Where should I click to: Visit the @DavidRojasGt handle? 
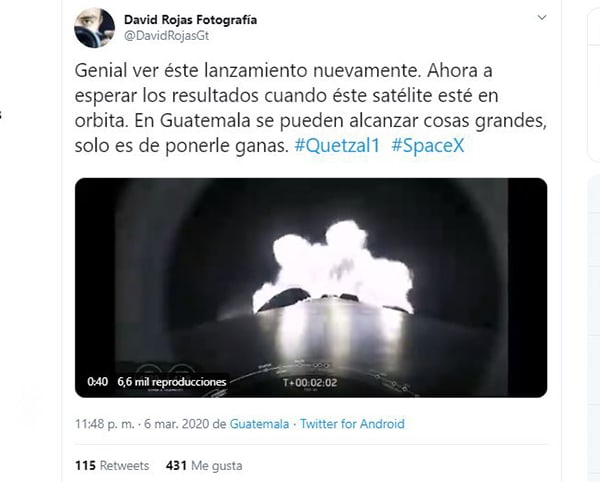166,36
